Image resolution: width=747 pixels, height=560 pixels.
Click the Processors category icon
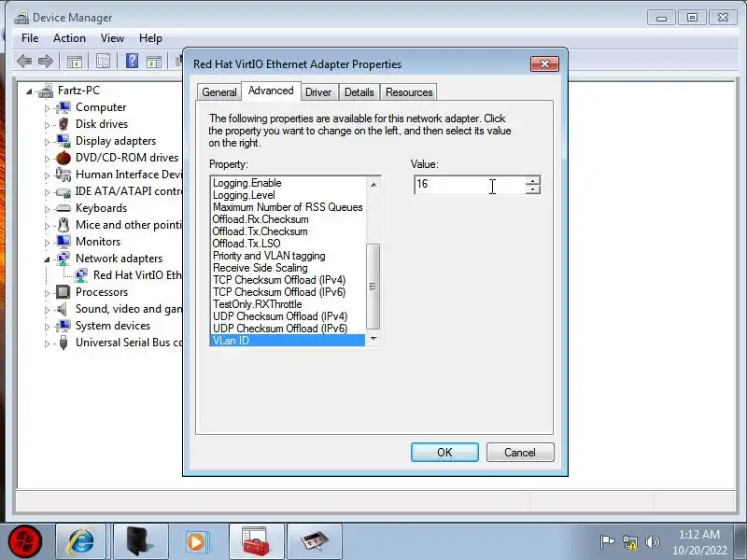click(x=63, y=292)
